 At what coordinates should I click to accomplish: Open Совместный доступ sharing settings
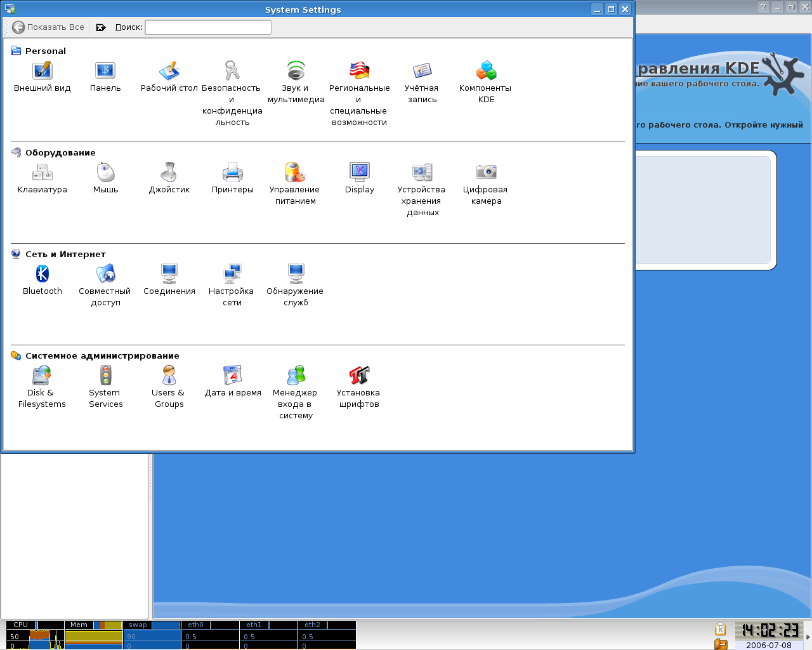[105, 286]
